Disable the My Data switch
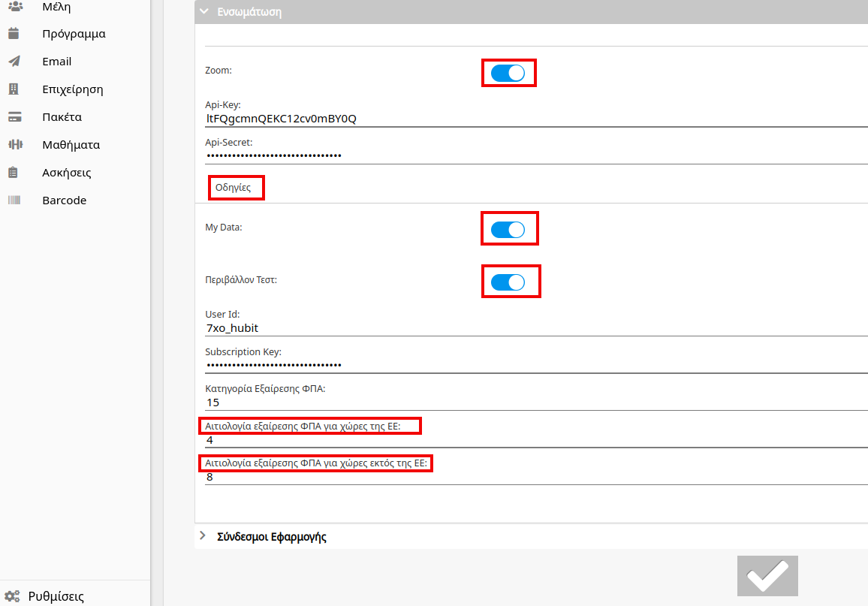Screen dimensions: 868x606 click(x=508, y=230)
